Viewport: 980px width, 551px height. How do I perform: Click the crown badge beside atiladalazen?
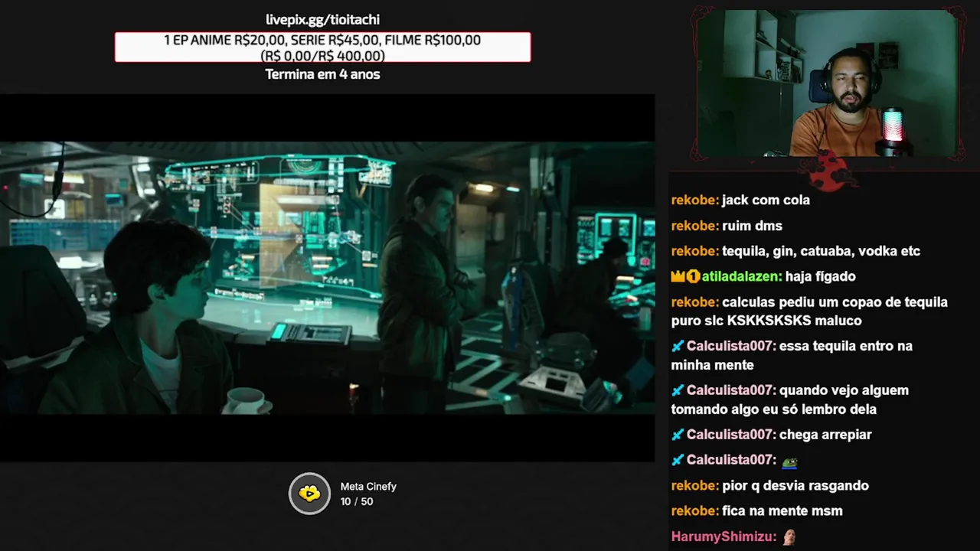678,276
